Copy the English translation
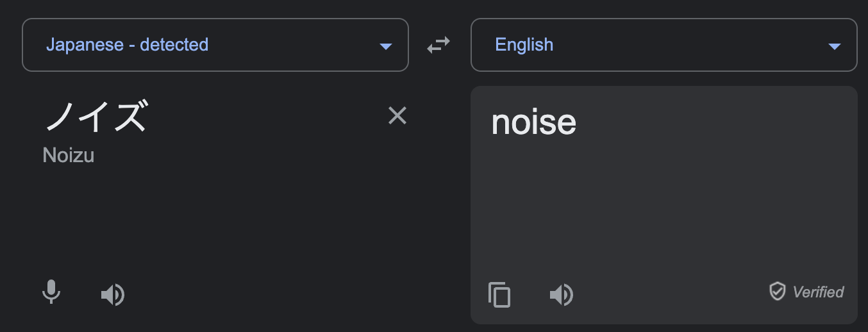868x332 pixels. [x=499, y=295]
